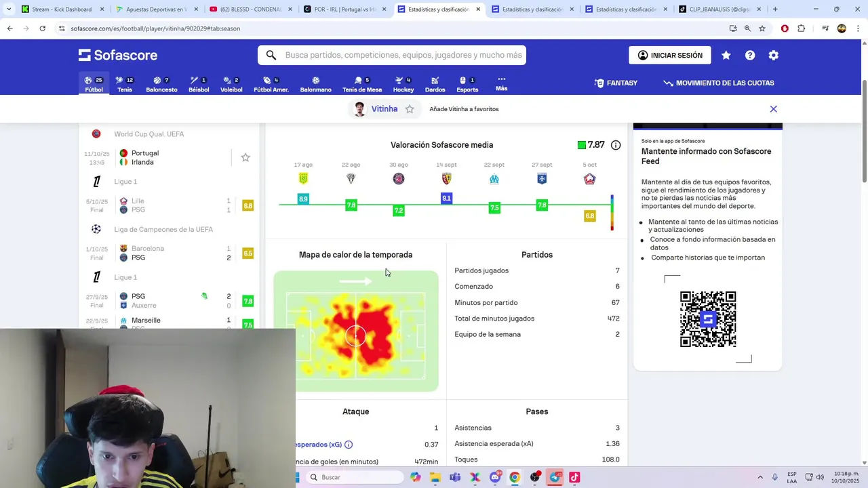868x488 pixels.
Task: Open favorites star in Sofascore header
Action: (x=726, y=55)
